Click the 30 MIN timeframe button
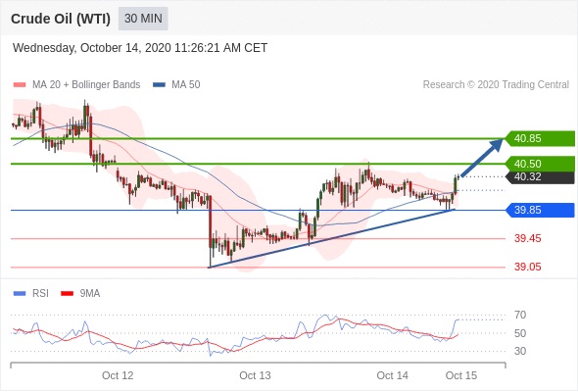This screenshot has height=392, width=578. [x=143, y=19]
